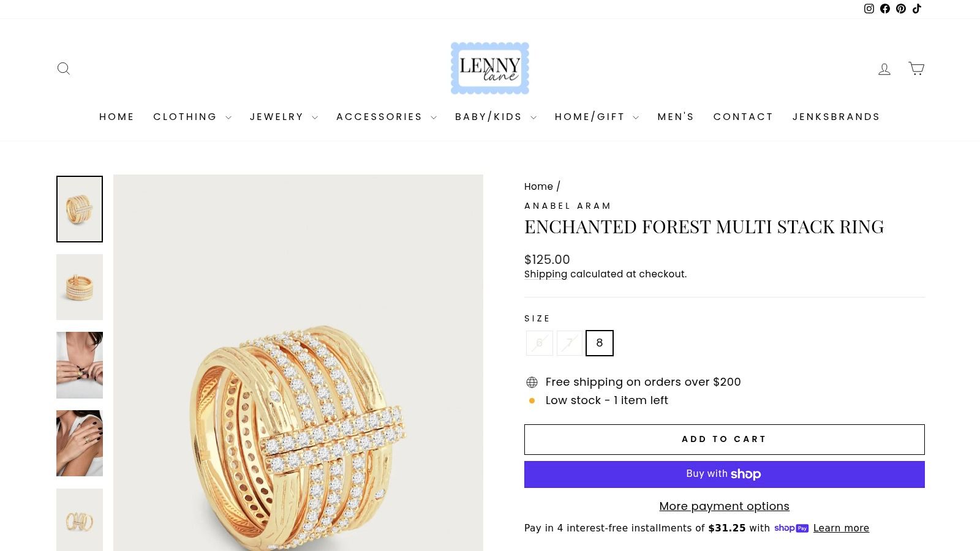Expand the Accessories dropdown menu

pyautogui.click(x=386, y=117)
